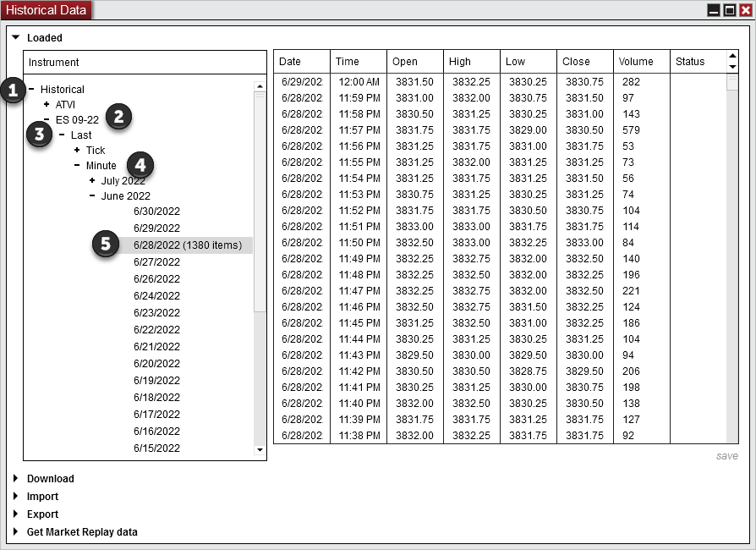Click numbered badge 3 beside Last
This screenshot has width=756, height=550.
coord(40,135)
